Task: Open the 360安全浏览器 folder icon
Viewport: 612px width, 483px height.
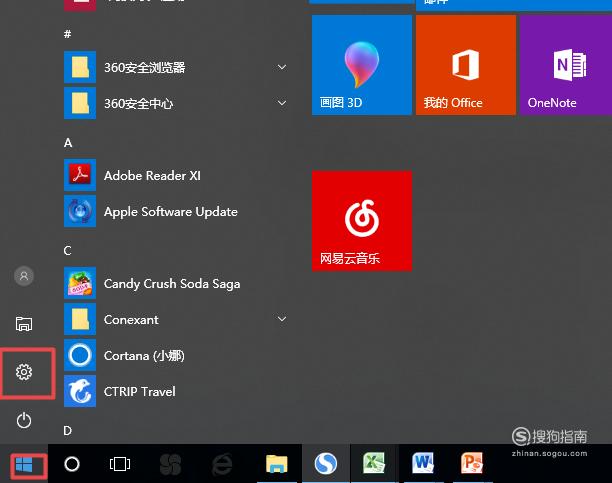Action: [80, 67]
